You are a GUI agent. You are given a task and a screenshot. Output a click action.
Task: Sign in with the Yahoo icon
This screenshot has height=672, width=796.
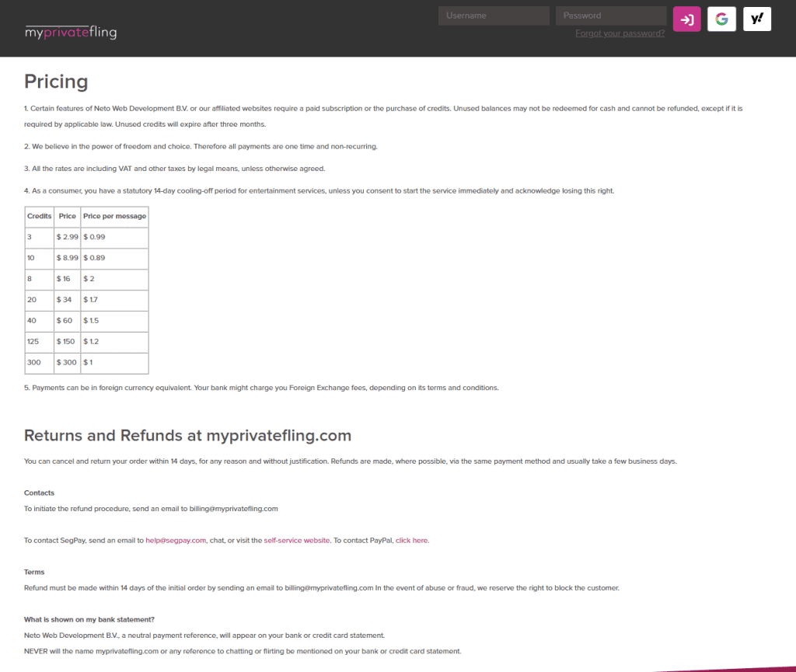[x=757, y=19]
